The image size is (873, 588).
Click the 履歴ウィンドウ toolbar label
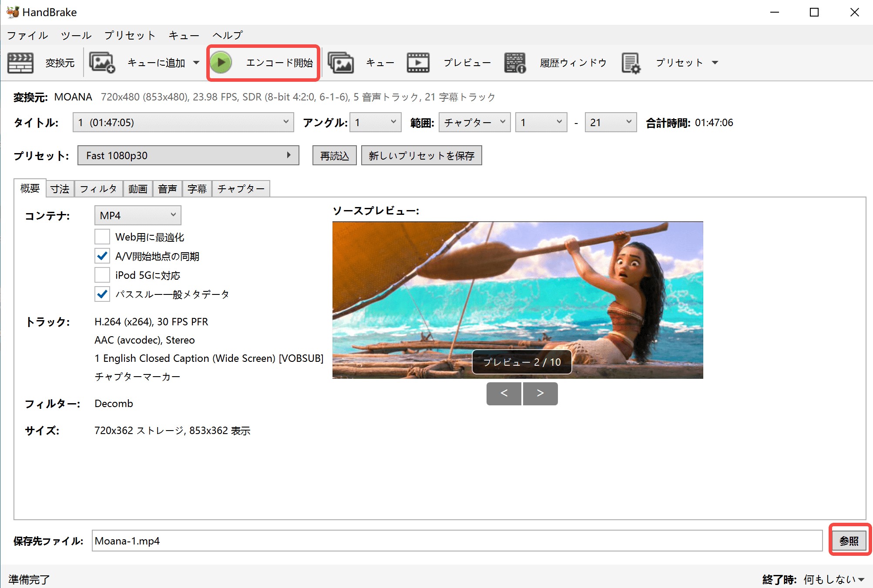click(573, 63)
